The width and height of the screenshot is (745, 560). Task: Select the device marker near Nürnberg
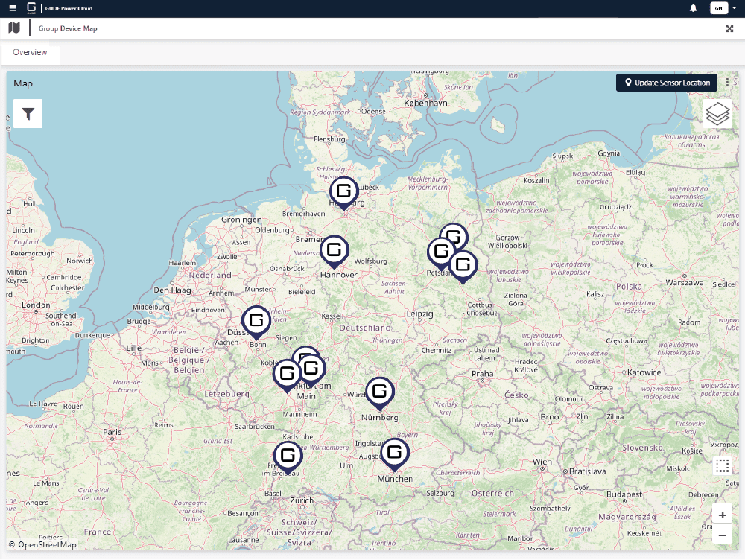coord(379,390)
